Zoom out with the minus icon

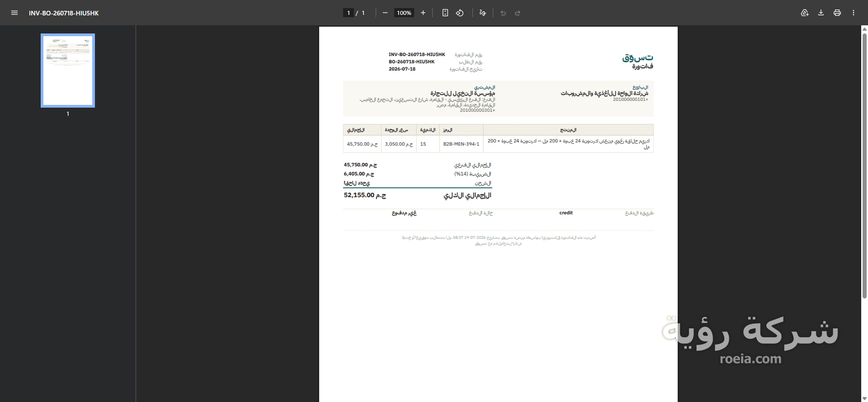pos(385,13)
